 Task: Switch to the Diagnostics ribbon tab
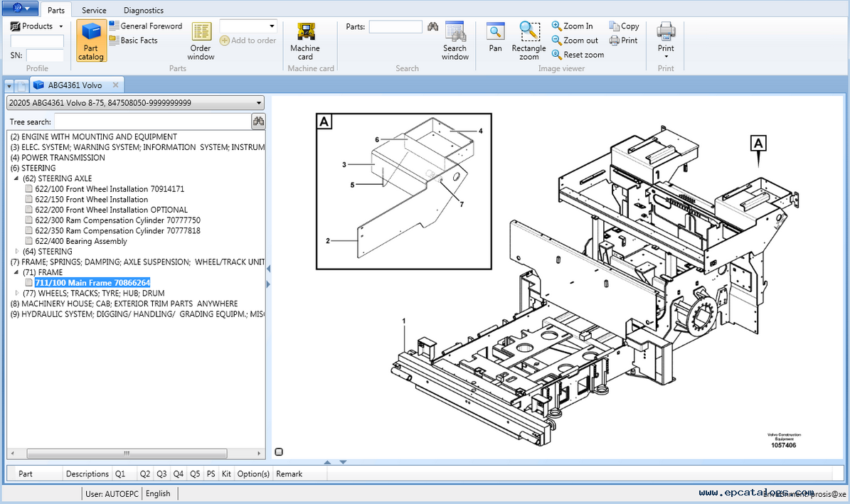click(x=143, y=10)
